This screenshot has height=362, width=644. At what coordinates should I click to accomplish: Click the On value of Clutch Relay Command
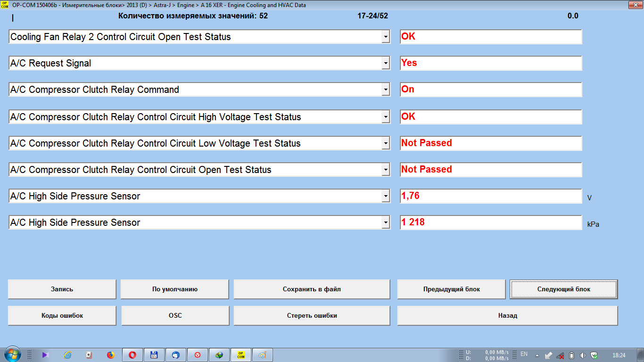(491, 90)
